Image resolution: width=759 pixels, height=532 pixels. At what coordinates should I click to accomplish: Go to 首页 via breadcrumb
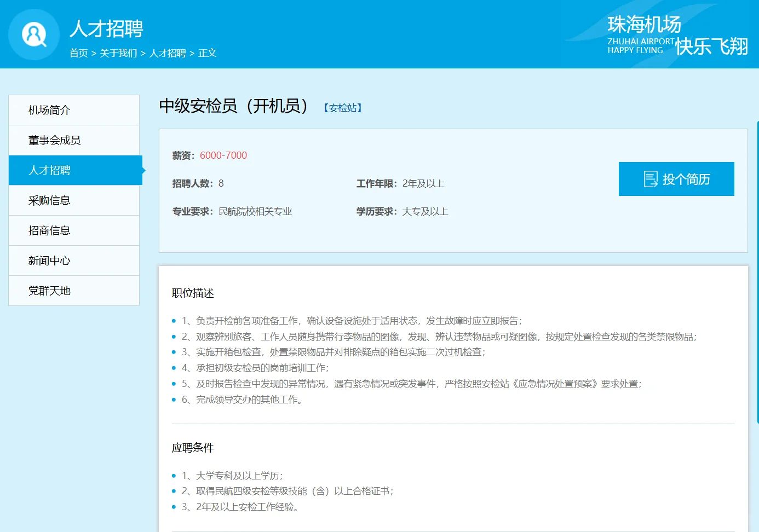[x=79, y=53]
